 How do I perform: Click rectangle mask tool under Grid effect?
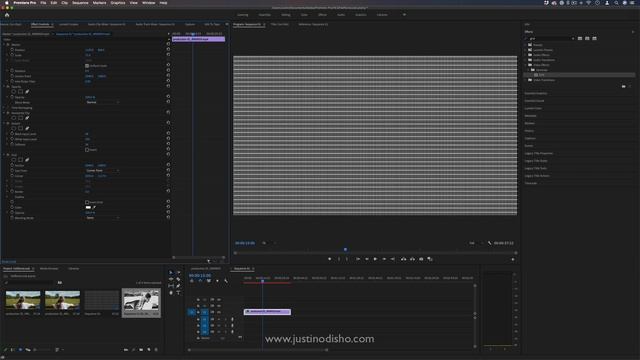pyautogui.click(x=20, y=160)
